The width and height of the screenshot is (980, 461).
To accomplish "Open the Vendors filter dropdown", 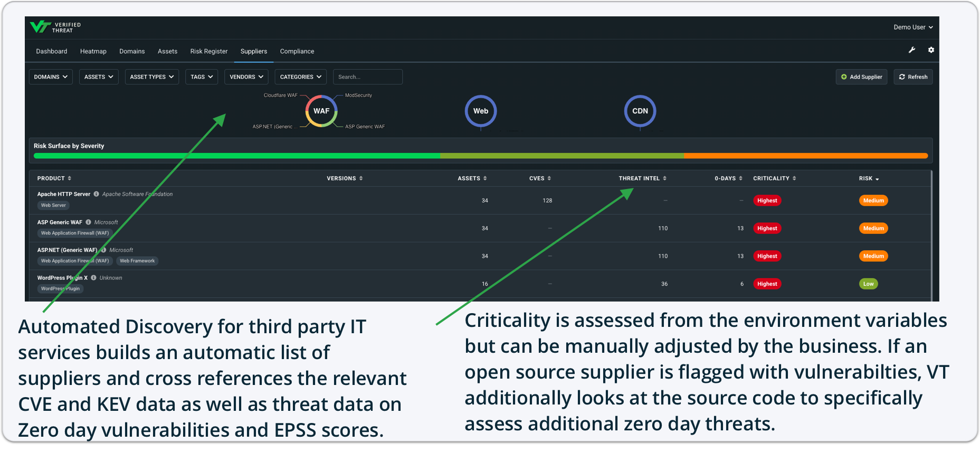I will tap(246, 77).
